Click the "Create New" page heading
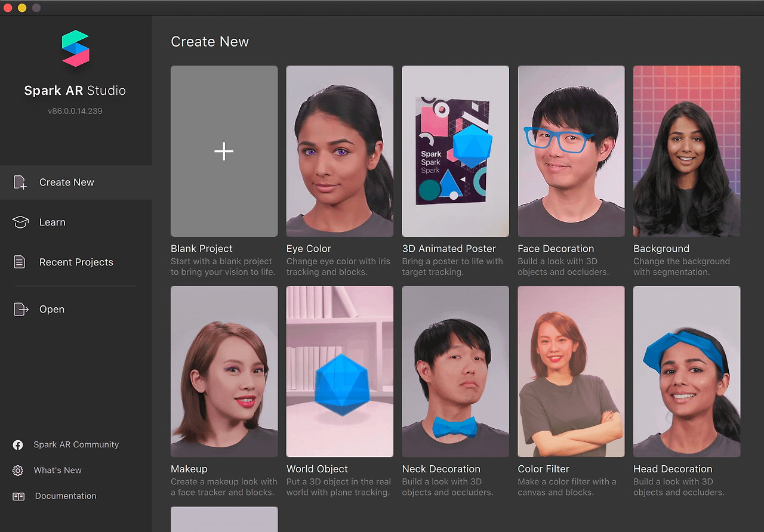The image size is (764, 532). click(210, 42)
